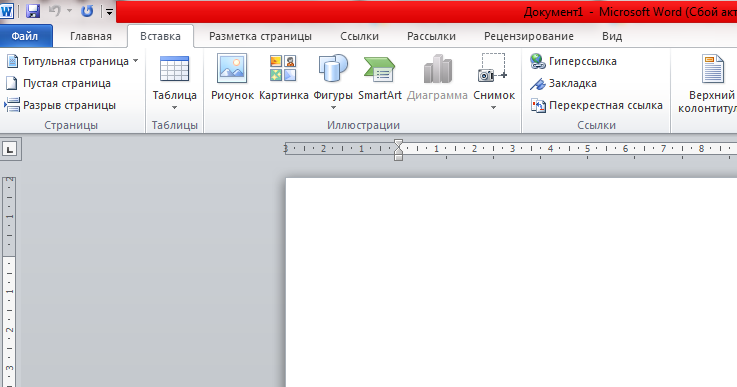This screenshot has height=387, width=737.
Task: Click the vertical ruler on the left
Action: [9, 282]
